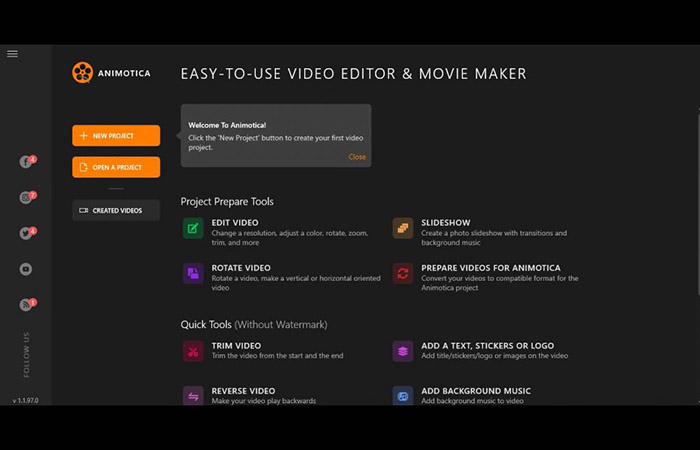
Task: Click the Trim Video scissors icon
Action: tap(193, 351)
